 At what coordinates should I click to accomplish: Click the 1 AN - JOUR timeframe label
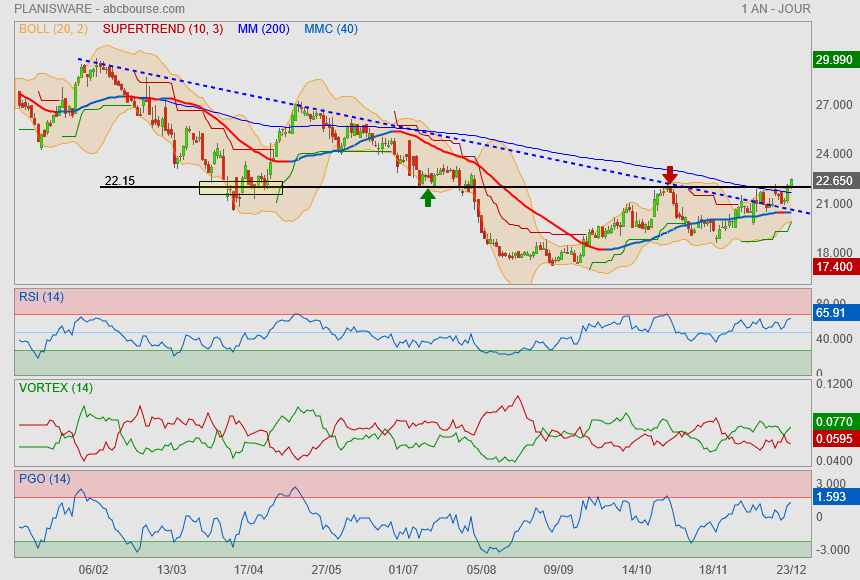pos(776,9)
